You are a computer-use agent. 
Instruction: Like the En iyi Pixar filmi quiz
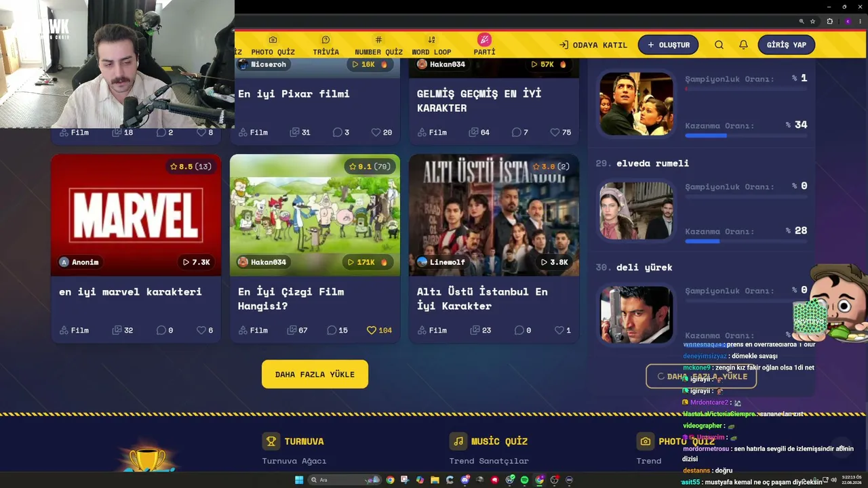(x=381, y=132)
